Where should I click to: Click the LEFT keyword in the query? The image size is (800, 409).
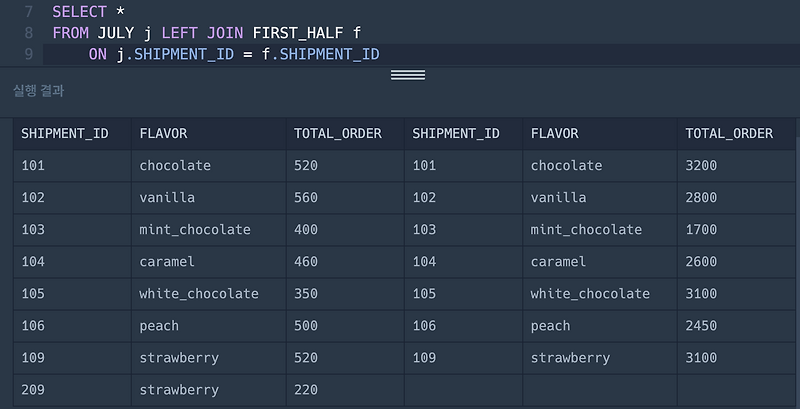click(x=180, y=33)
